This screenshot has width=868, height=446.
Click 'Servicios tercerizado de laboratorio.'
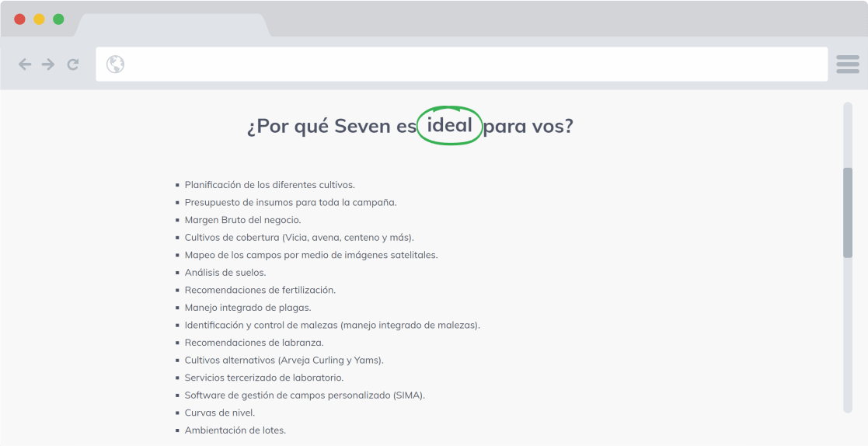(x=264, y=378)
